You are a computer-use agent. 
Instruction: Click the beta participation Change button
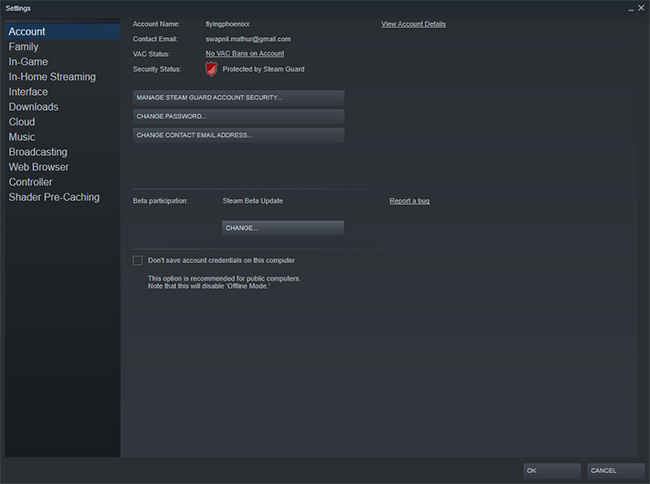(283, 228)
